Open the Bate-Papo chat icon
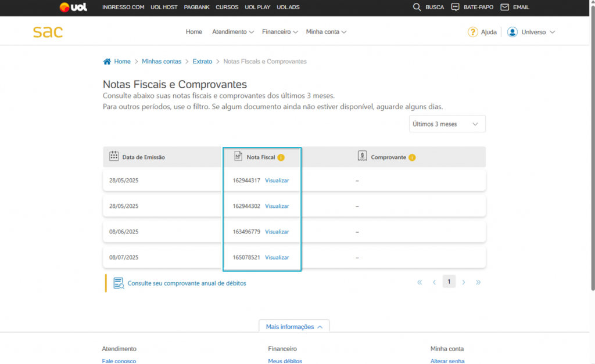Viewport: 595px width, 364px height. [x=455, y=8]
